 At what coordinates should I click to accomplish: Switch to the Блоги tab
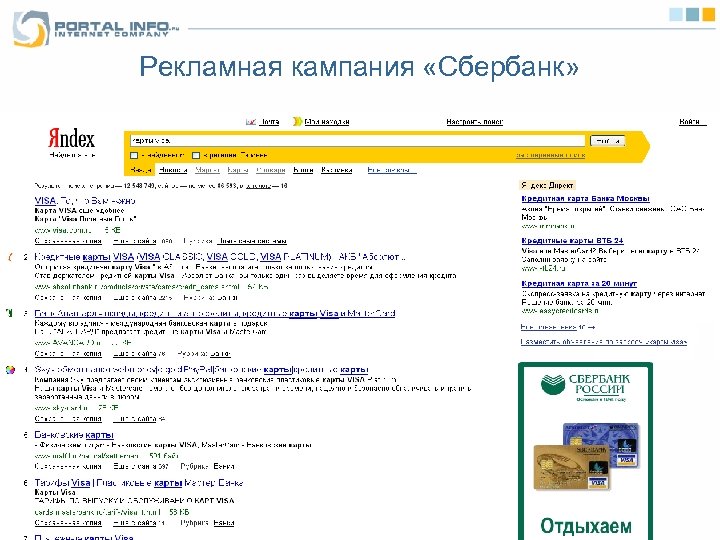303,170
